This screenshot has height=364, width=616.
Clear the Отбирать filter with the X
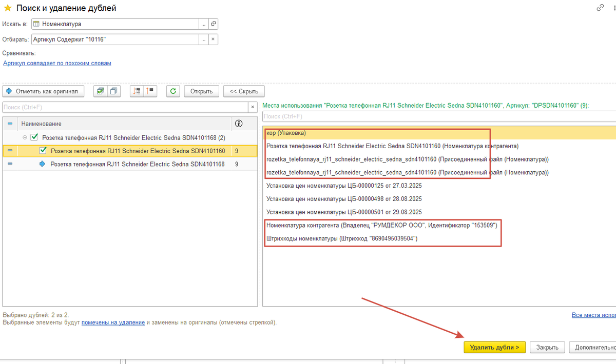214,39
